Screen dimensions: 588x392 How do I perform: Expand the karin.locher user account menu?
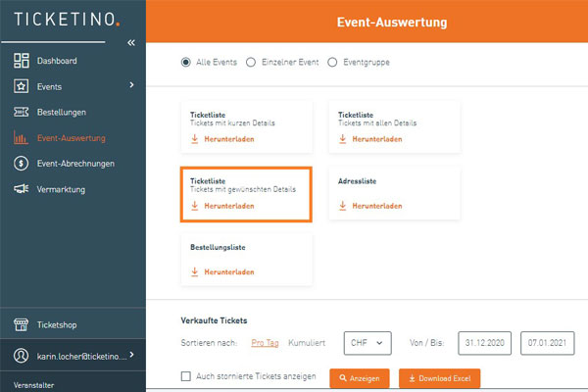coord(131,355)
